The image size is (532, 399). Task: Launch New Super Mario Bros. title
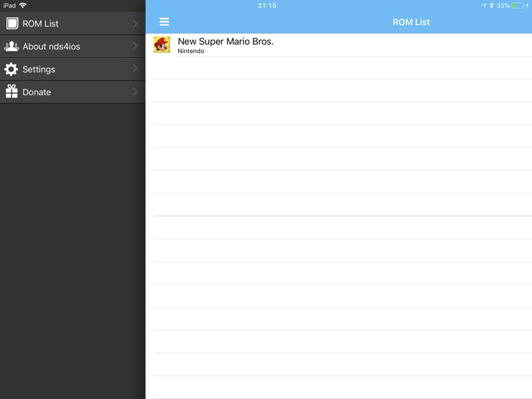[225, 41]
